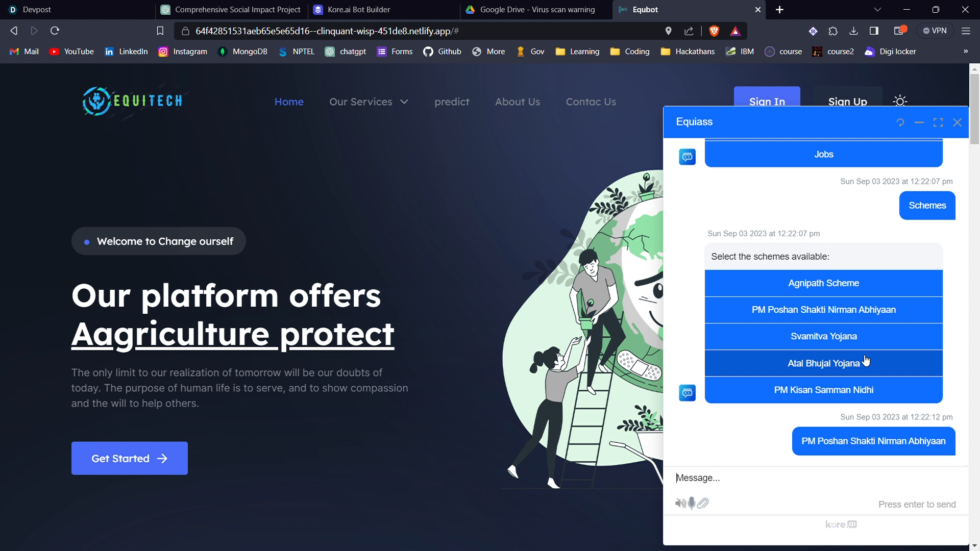
Task: Open the browser extensions puzzle icon
Action: pos(833,31)
